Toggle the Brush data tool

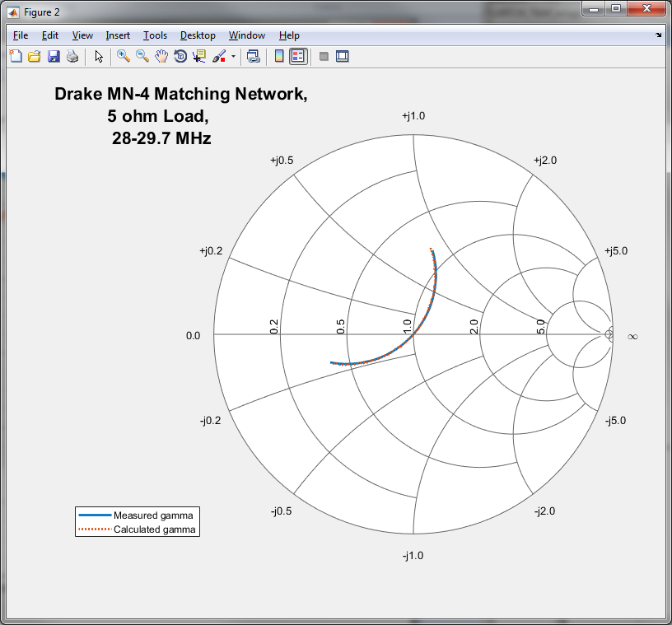[219, 56]
